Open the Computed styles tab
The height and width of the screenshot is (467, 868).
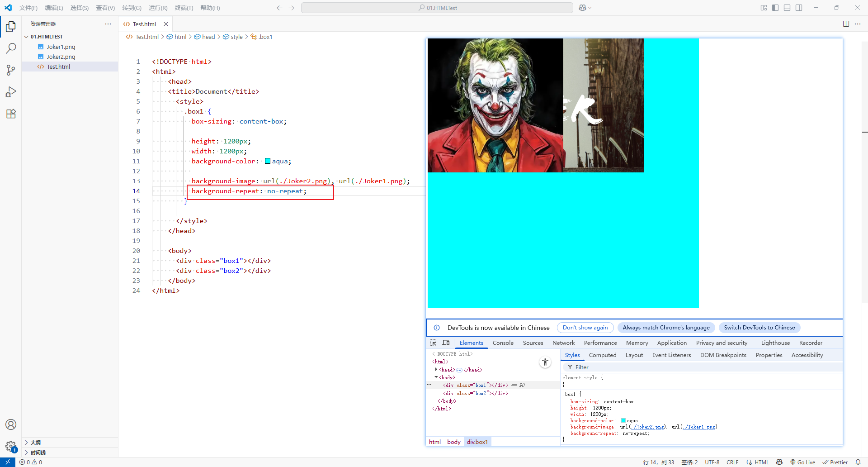[x=603, y=355]
